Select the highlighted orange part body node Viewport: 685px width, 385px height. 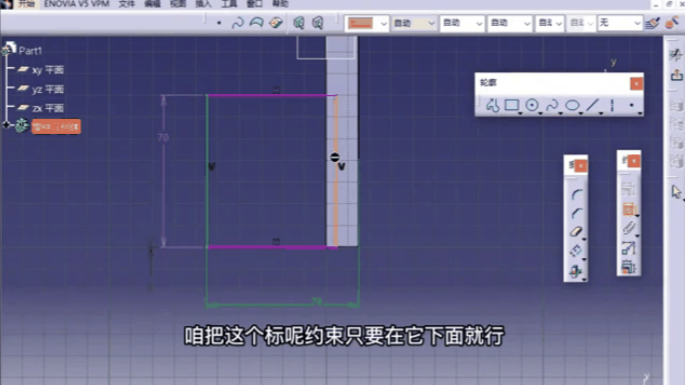click(56, 127)
